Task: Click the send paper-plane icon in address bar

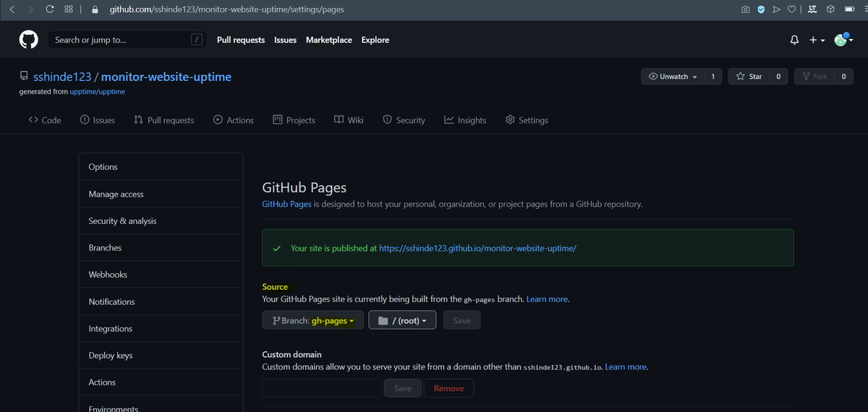Action: pyautogui.click(x=776, y=9)
